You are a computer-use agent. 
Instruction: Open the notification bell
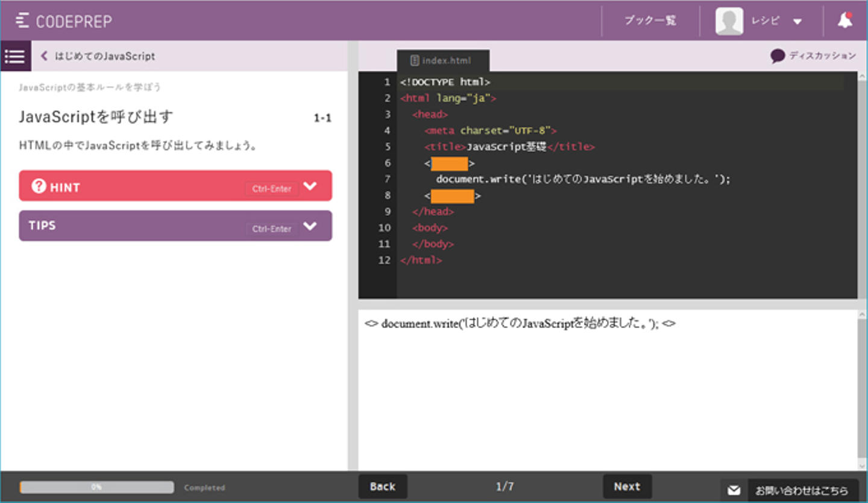845,21
